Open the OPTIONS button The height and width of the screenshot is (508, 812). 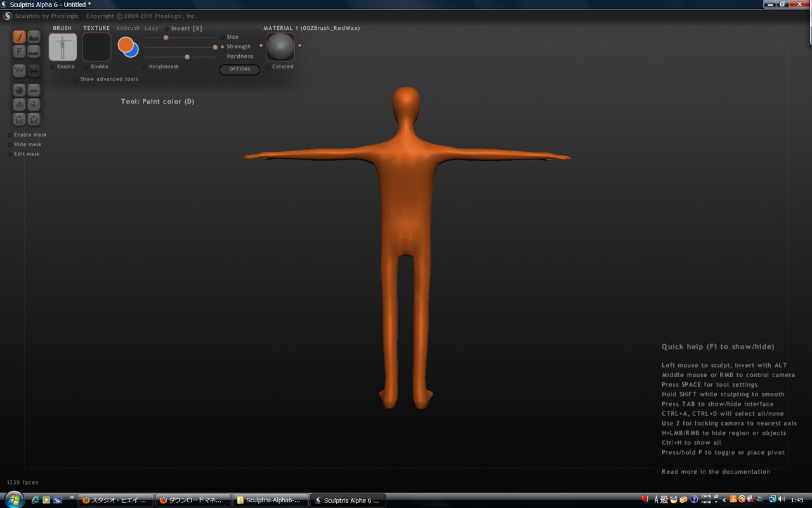pyautogui.click(x=240, y=69)
